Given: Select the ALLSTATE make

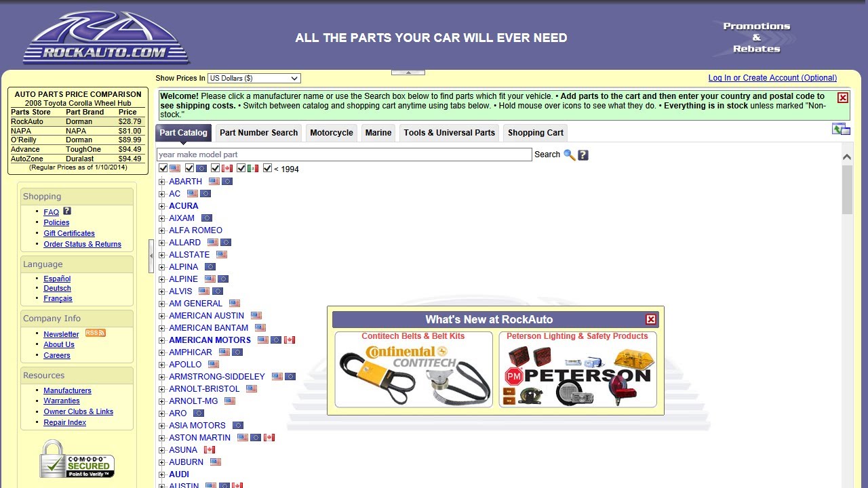Looking at the screenshot, I should (189, 255).
